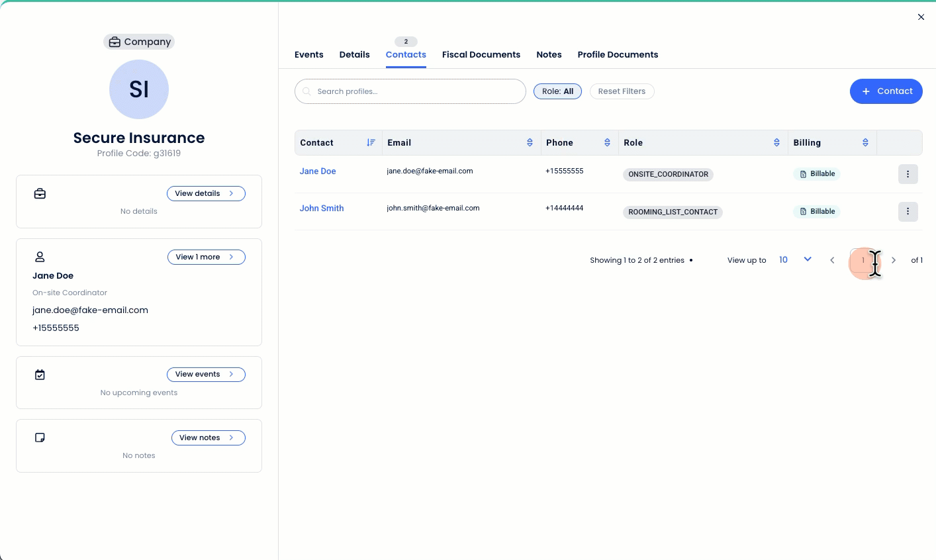Sort by Role column icon

[776, 142]
